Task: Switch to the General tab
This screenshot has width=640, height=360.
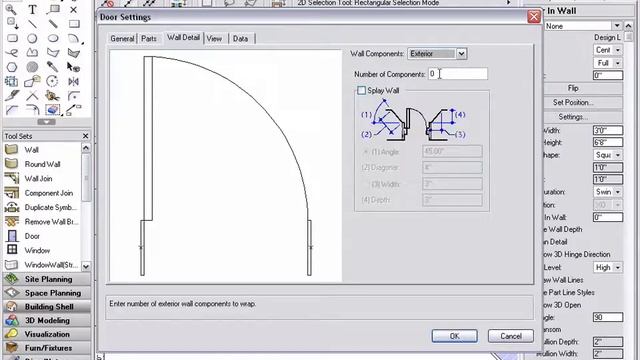Action: click(x=122, y=38)
